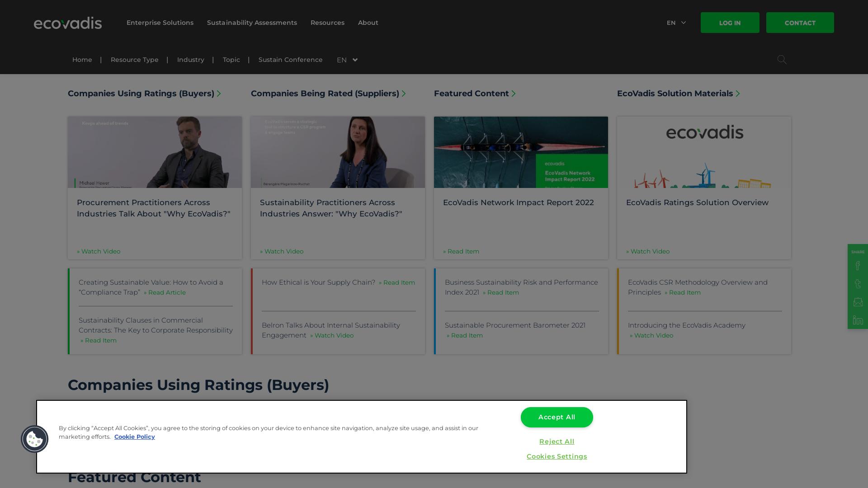Open EN dropdown in resource nav bar

click(x=347, y=60)
